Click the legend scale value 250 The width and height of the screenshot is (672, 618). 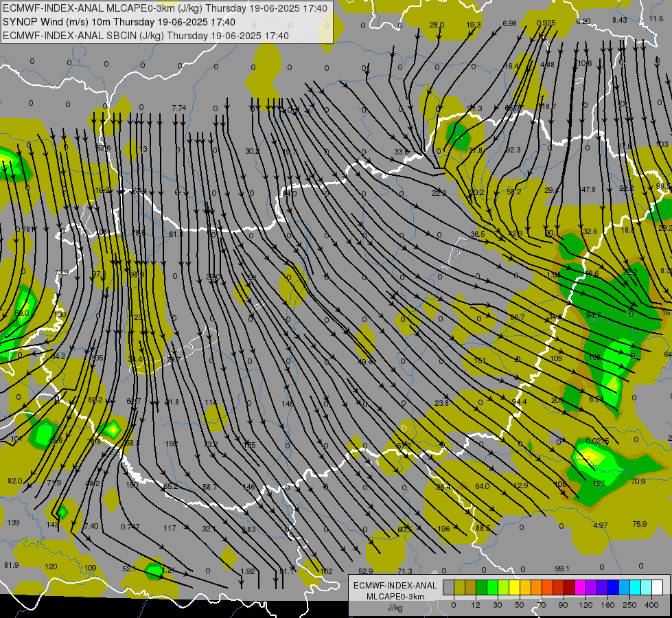pyautogui.click(x=629, y=605)
